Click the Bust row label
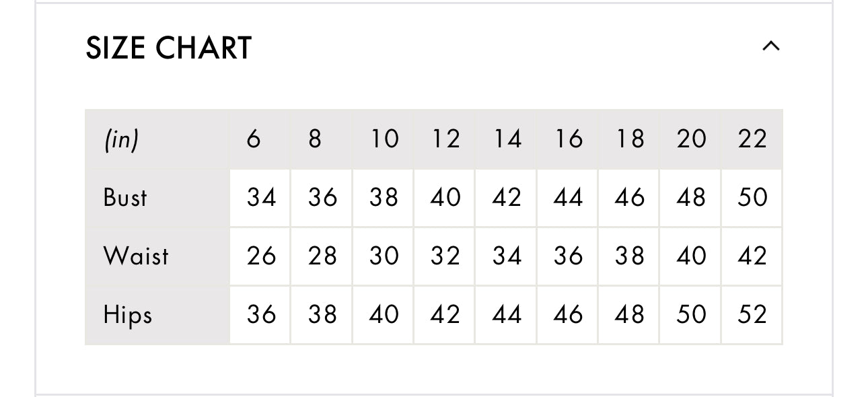The width and height of the screenshot is (868, 397). (x=125, y=198)
